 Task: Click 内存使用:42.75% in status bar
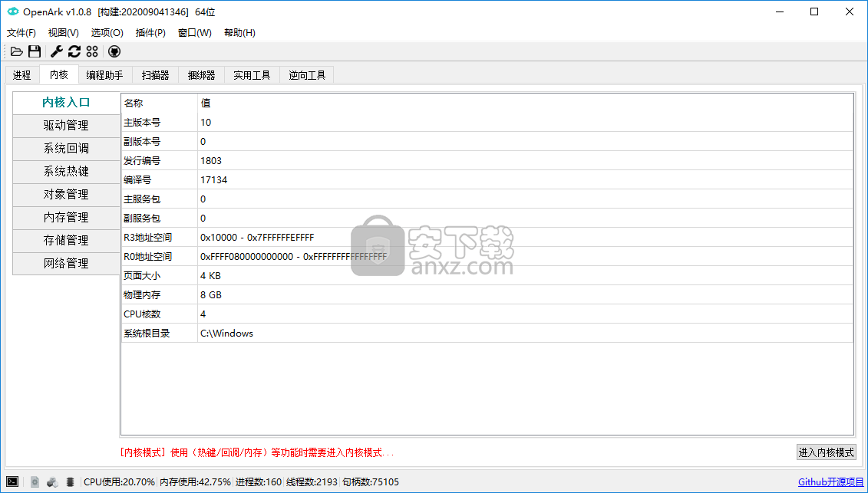pyautogui.click(x=196, y=482)
